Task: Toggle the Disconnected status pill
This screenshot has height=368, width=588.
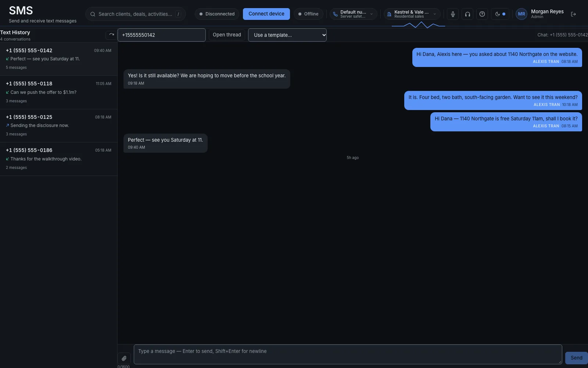Action: [217, 14]
